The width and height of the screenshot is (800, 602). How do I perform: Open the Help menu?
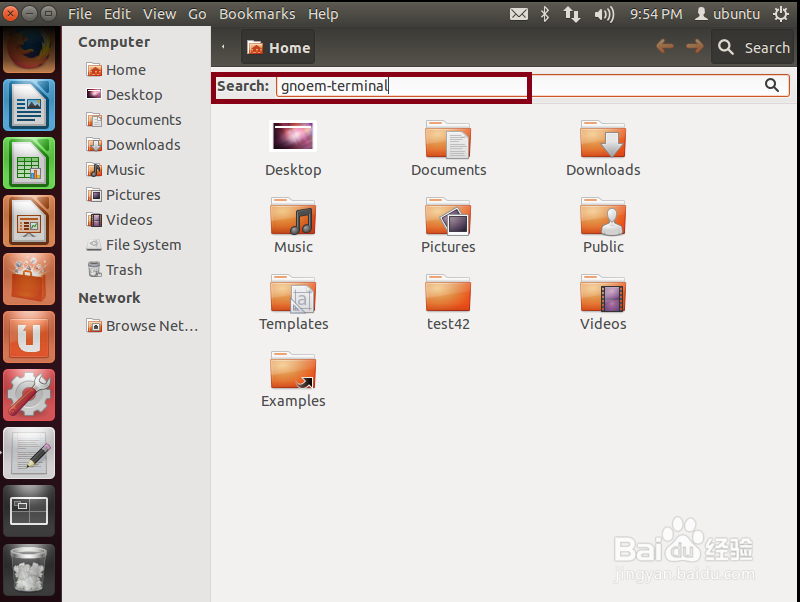[x=323, y=14]
